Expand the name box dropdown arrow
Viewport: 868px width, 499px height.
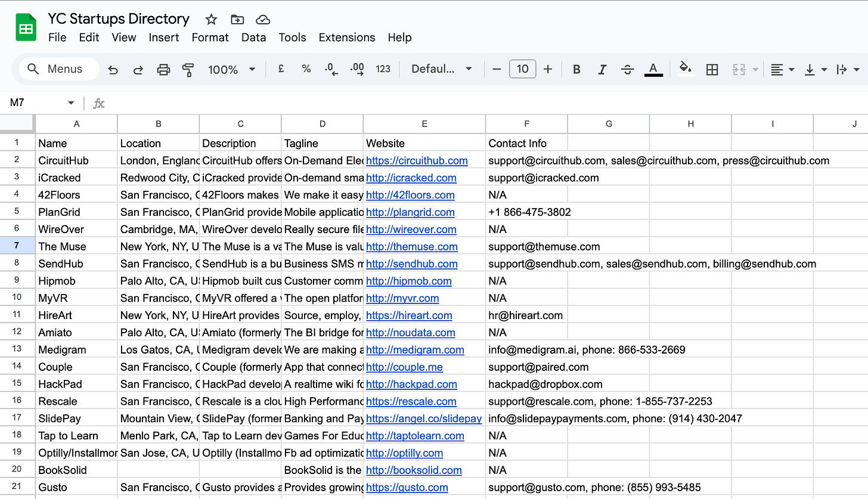pyautogui.click(x=71, y=103)
